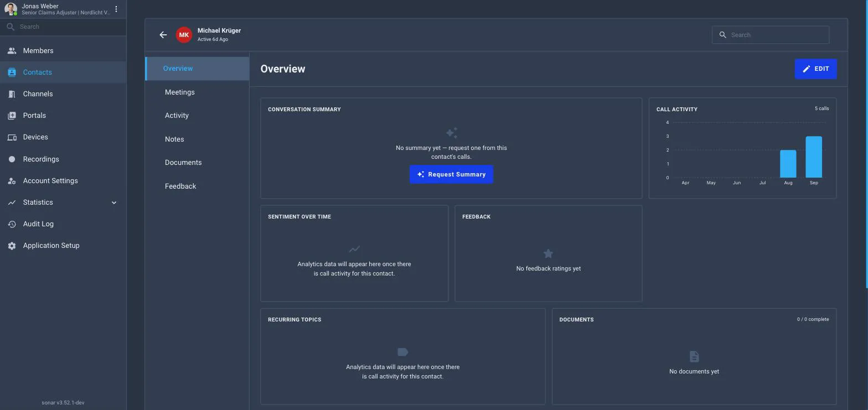This screenshot has height=410, width=868.
Task: Click the Devices sidebar icon
Action: (x=12, y=137)
